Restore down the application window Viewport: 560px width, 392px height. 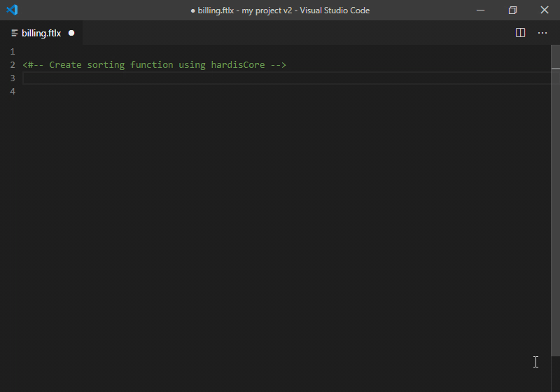pyautogui.click(x=512, y=10)
